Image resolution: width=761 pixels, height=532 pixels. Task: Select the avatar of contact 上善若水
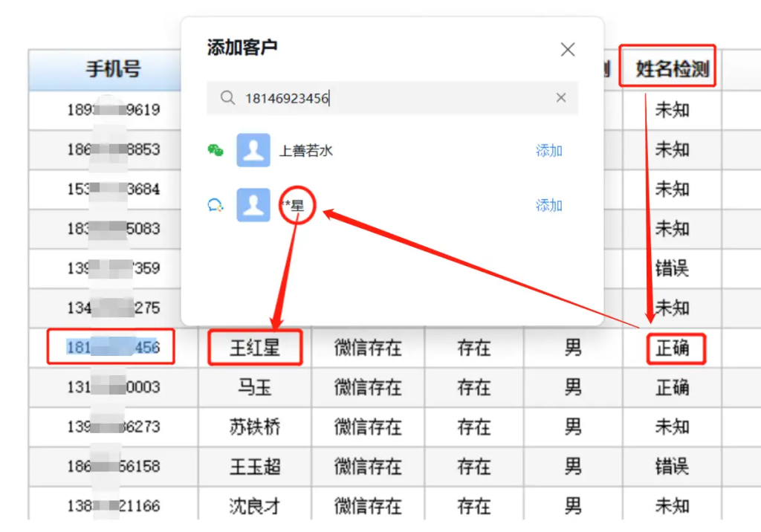[x=253, y=150]
